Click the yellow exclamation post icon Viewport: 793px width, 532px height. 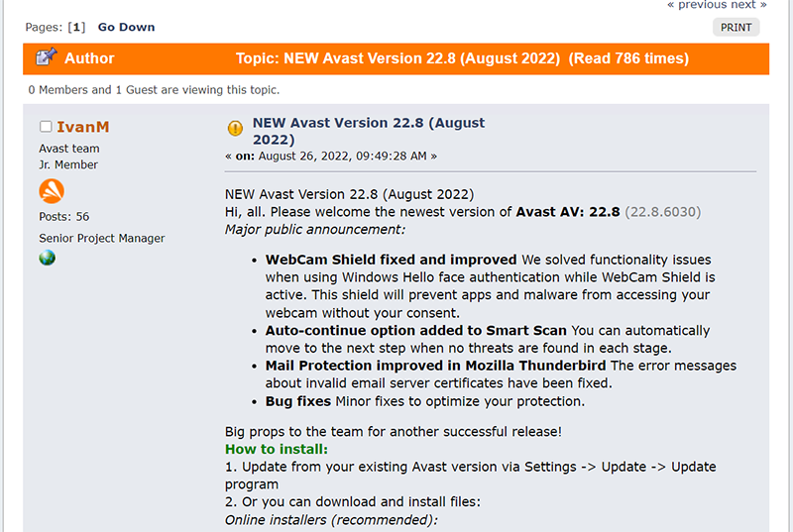pos(235,128)
